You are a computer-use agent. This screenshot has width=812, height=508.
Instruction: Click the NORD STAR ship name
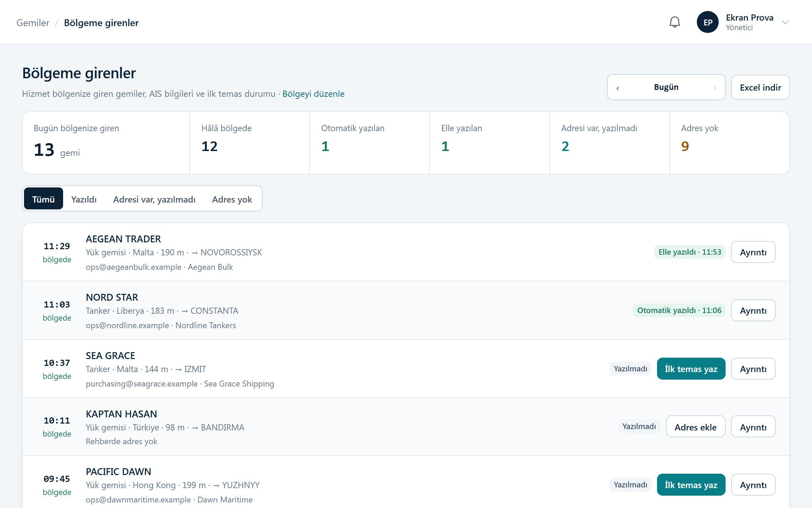112,297
